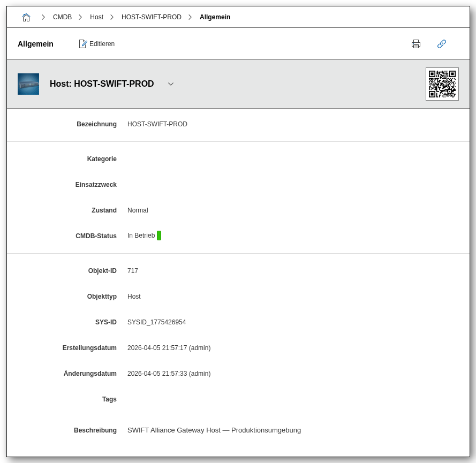This screenshot has height=463, width=476.
Task: Click the breadcrumb chevron between CMDB and Host
Action: pyautogui.click(x=80, y=17)
